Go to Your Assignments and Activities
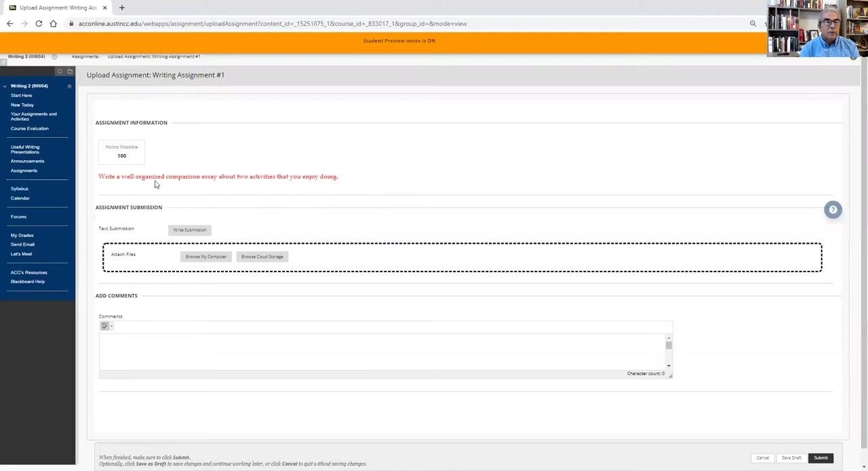The height and width of the screenshot is (471, 868). (x=34, y=116)
